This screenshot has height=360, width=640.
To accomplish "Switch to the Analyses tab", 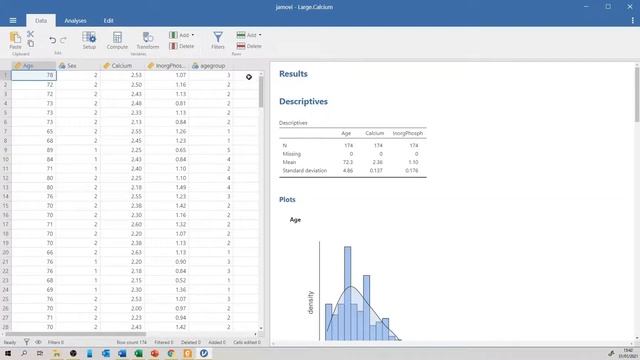I will coord(76,20).
